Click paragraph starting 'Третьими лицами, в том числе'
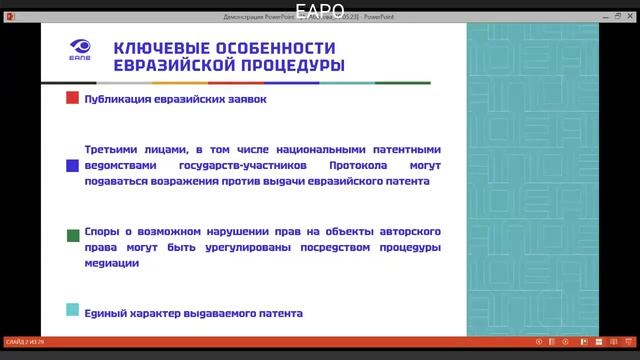Viewport: 640px width, 360px height. 262,165
